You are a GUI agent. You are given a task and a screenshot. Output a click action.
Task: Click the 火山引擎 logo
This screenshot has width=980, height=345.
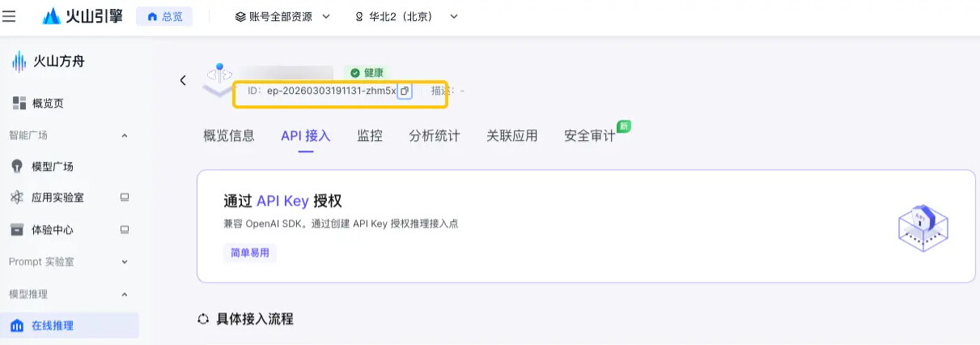pos(83,16)
